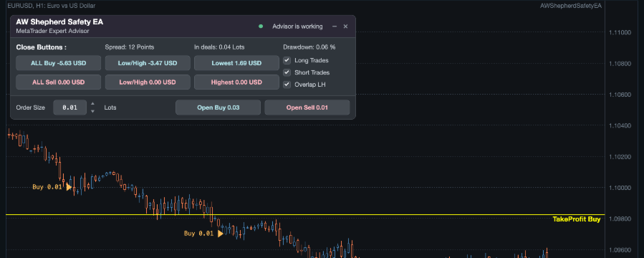Screen dimensions: 644x258
Task: Close the AW Shepherd Safety EA panel
Action: (x=345, y=27)
